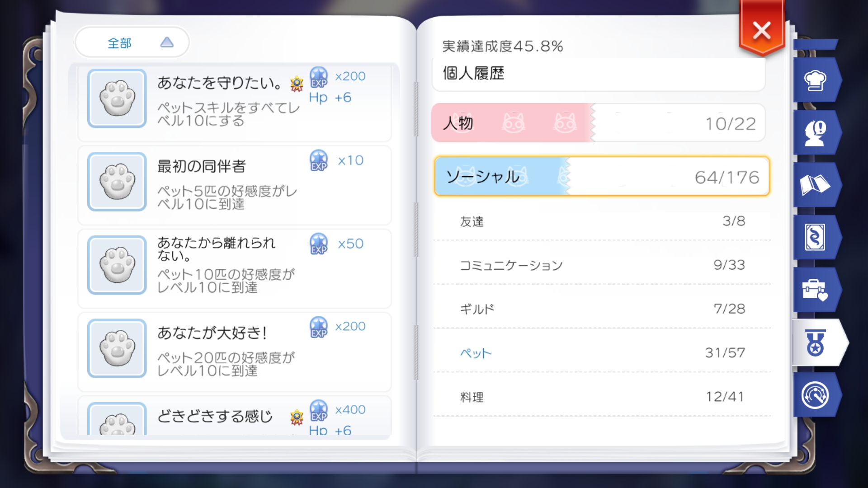Open the 個人履歴 section

tap(599, 73)
